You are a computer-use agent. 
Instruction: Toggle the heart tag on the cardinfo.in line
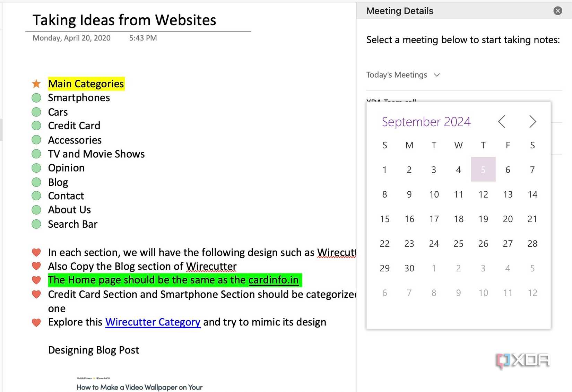[x=36, y=280]
